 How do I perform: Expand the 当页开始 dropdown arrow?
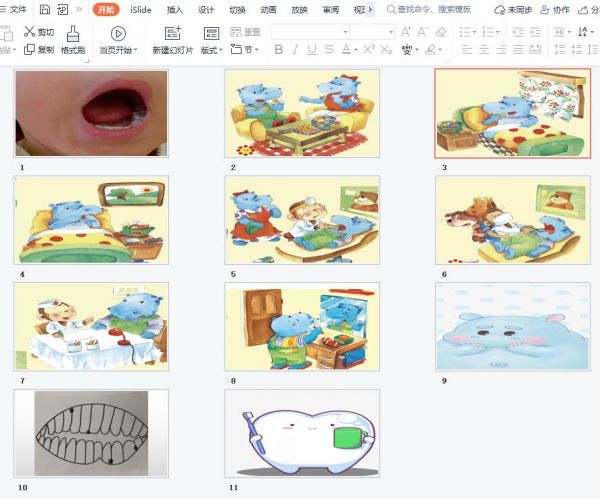click(135, 50)
